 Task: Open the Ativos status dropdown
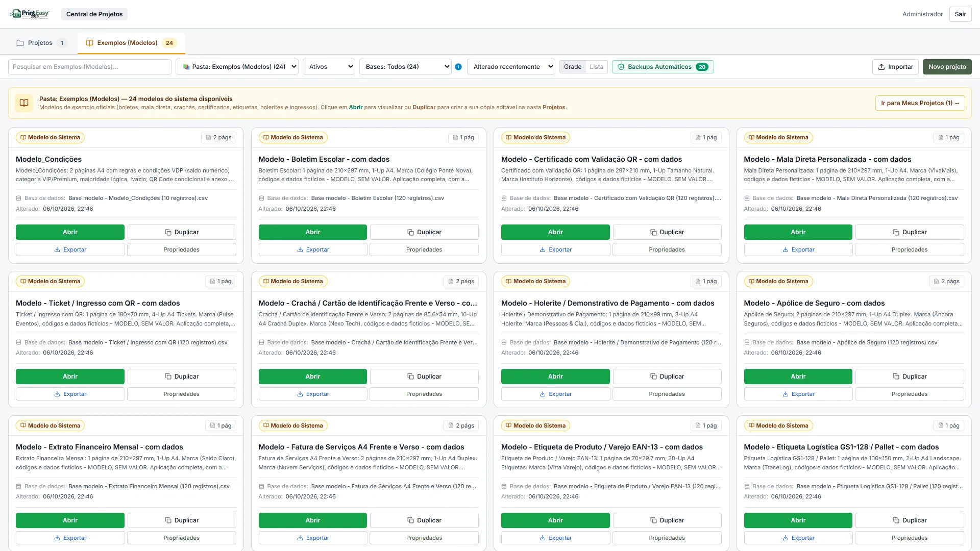(329, 67)
